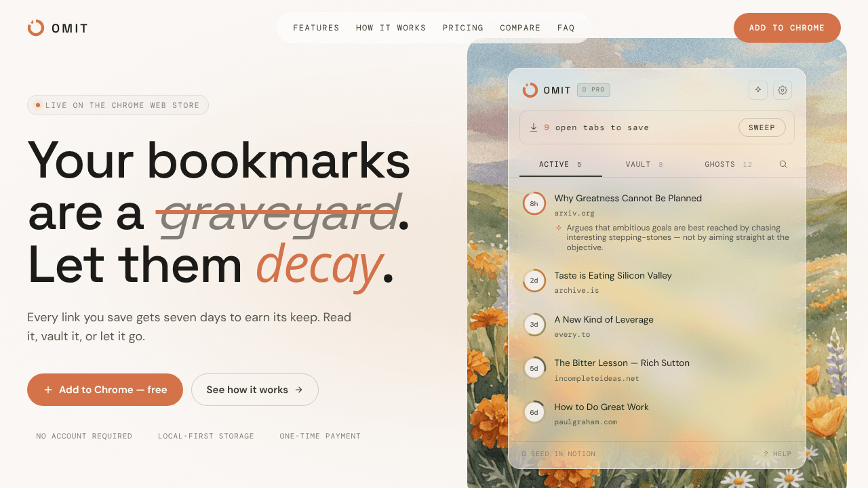Click the Local-First Storage label
Image resolution: width=868 pixels, height=488 pixels.
(x=206, y=436)
